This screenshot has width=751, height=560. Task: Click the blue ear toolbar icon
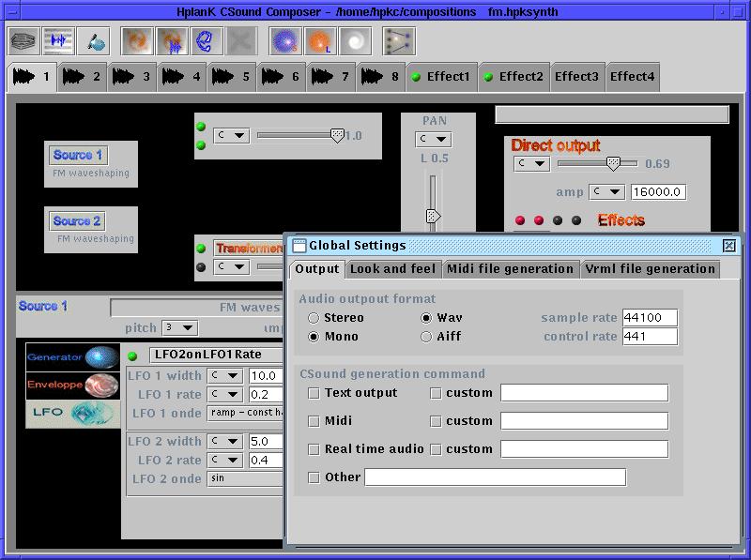coord(207,41)
